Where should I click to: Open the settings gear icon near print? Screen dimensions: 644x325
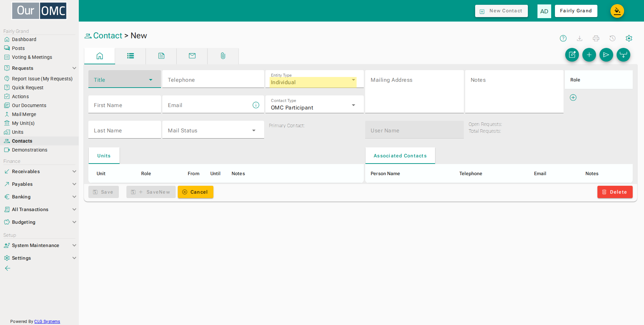click(x=629, y=38)
